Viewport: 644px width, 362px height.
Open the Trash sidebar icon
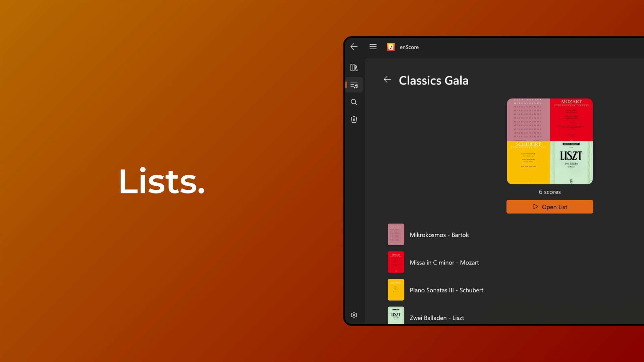point(354,120)
